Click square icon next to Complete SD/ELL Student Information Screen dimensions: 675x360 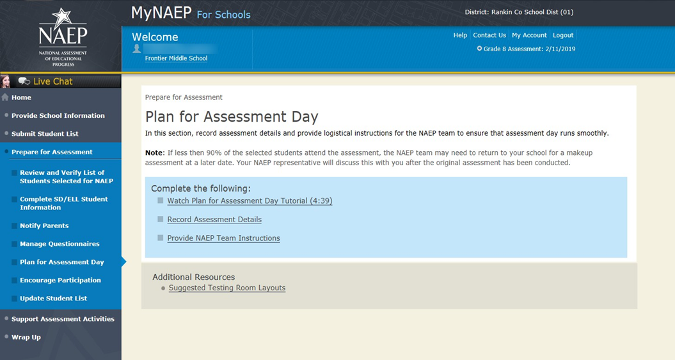click(x=14, y=199)
